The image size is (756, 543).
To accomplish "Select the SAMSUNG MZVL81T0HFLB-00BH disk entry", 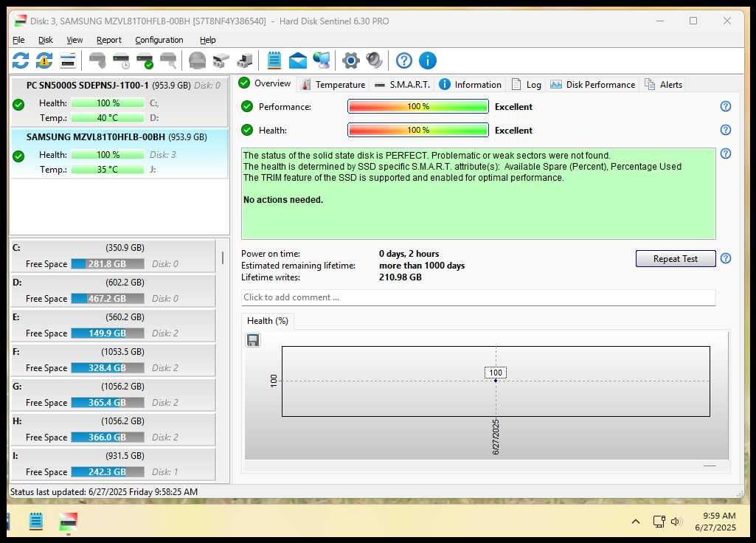I will (x=119, y=153).
